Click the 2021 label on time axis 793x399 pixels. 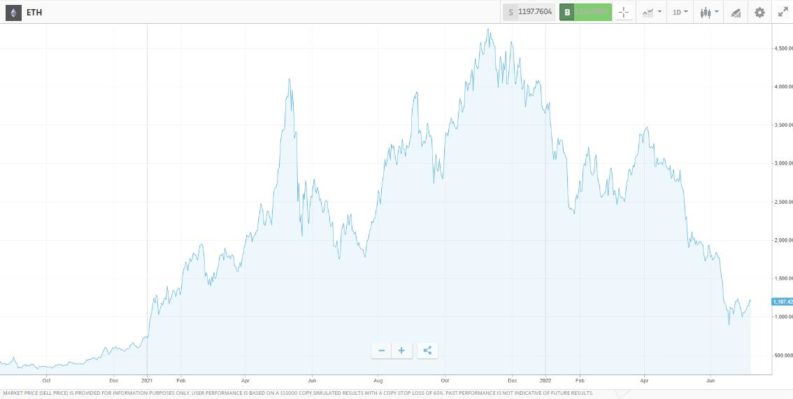(x=147, y=380)
